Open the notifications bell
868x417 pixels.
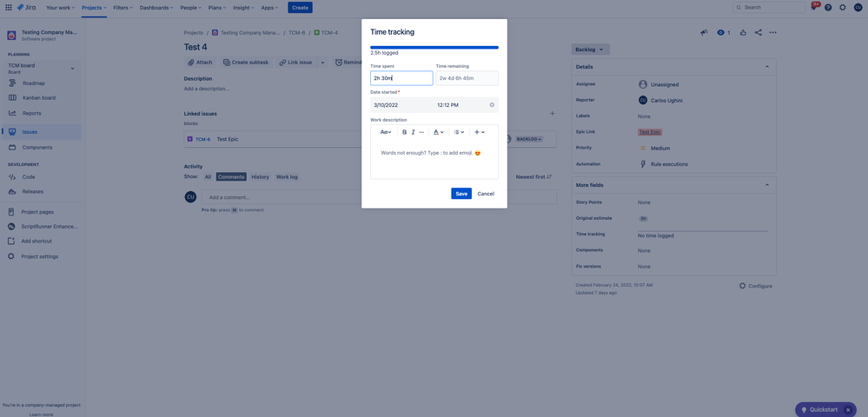pyautogui.click(x=814, y=8)
